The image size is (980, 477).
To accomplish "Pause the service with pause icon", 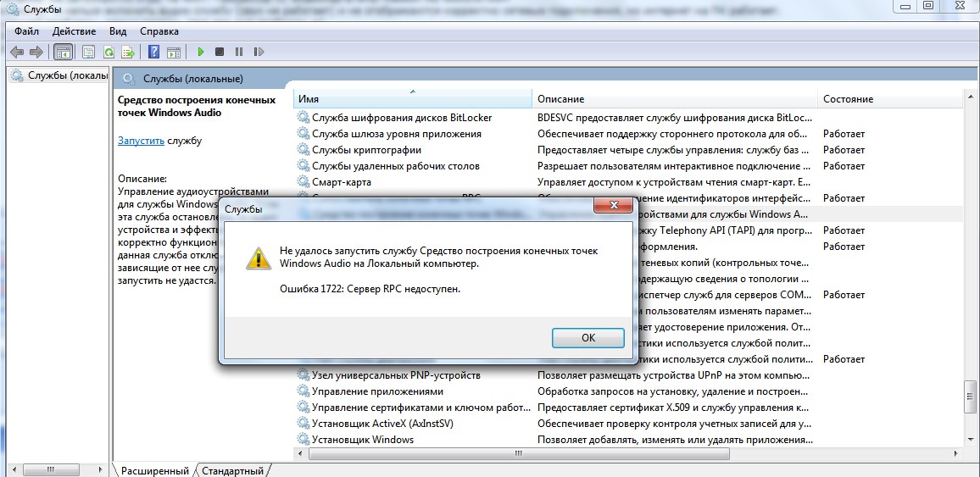I will pyautogui.click(x=239, y=52).
